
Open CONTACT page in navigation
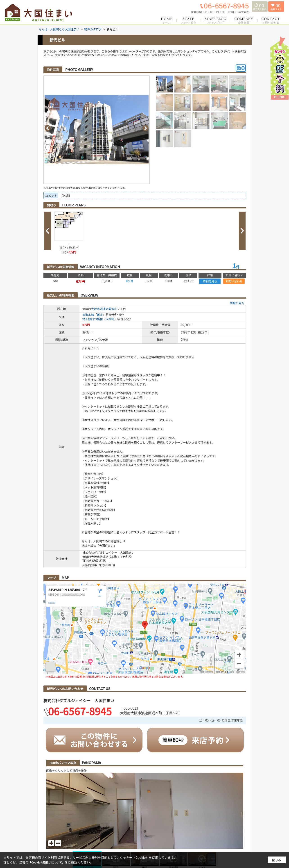(270, 21)
